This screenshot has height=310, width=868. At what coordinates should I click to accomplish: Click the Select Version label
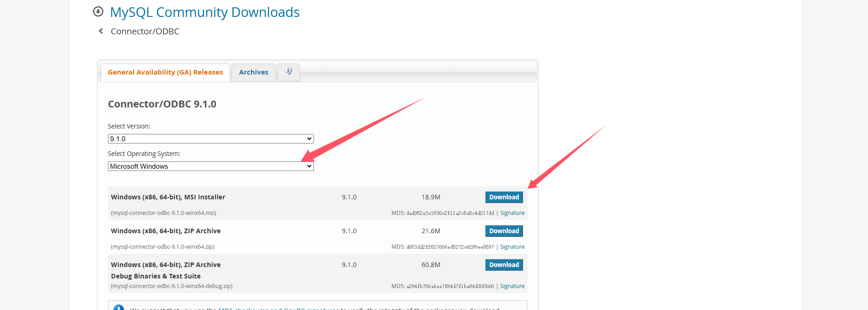point(129,126)
